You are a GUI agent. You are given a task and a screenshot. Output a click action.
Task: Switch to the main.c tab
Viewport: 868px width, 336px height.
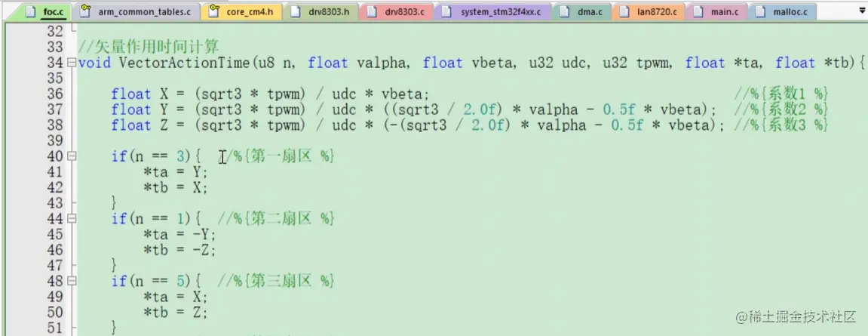716,11
